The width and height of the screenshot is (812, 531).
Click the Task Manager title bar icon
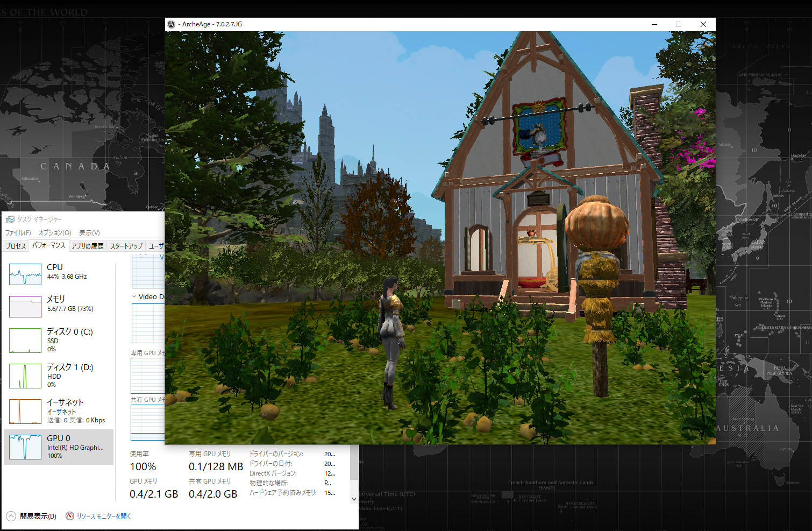coord(10,220)
